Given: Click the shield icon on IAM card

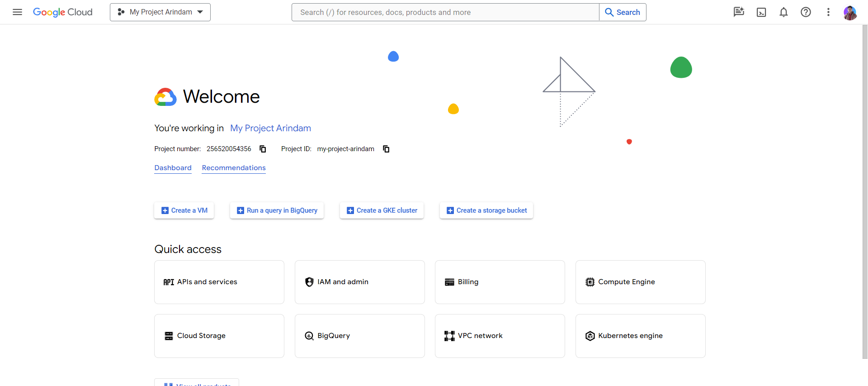Looking at the screenshot, I should click(309, 282).
